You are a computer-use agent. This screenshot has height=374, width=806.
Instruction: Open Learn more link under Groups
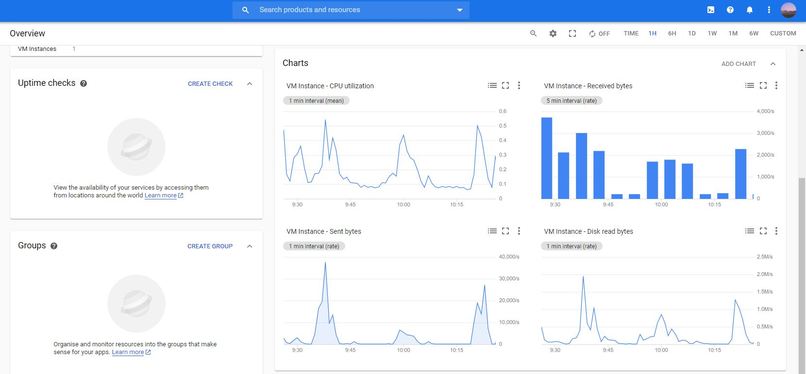click(132, 352)
